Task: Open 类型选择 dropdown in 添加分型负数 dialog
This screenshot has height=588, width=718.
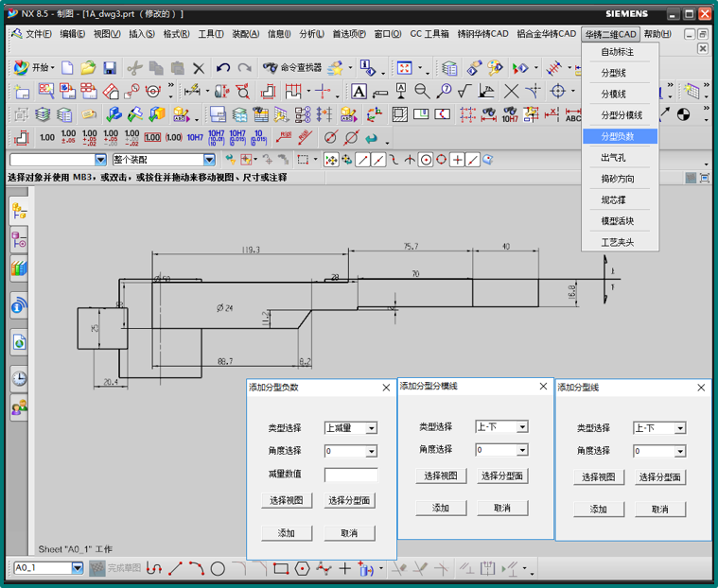Action: point(372,428)
